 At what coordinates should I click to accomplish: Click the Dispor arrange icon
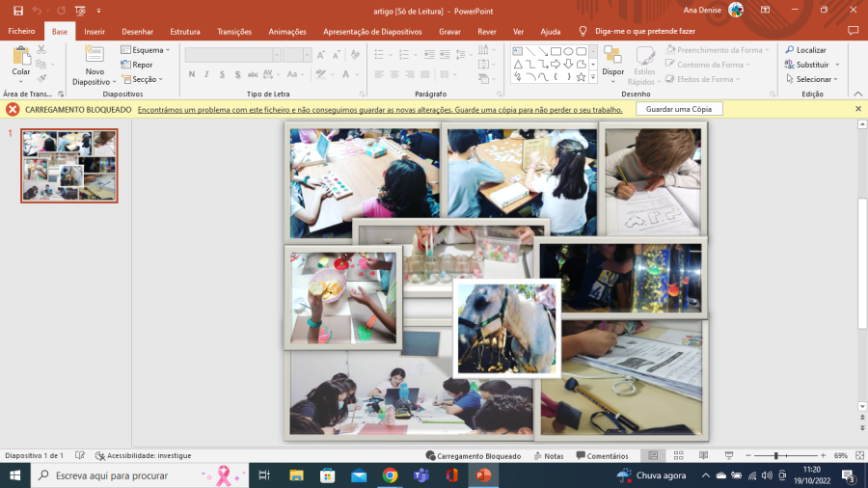612,55
